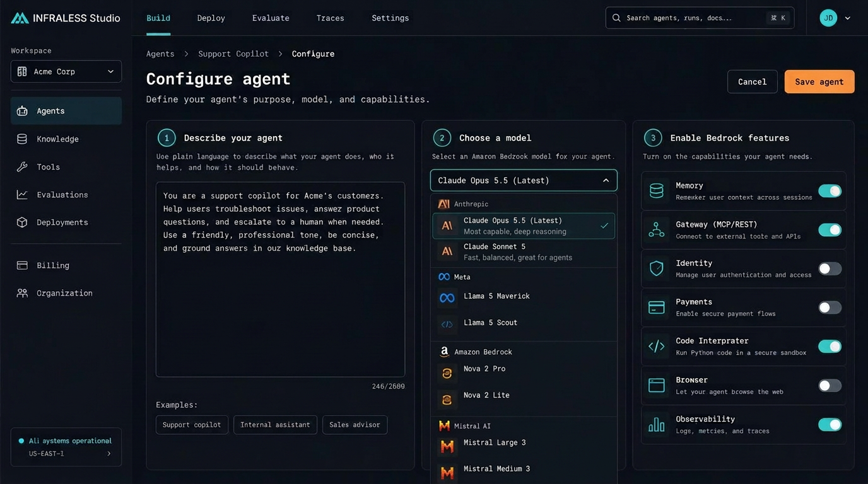868x484 pixels.
Task: Enable the Browser toggle
Action: pos(830,386)
